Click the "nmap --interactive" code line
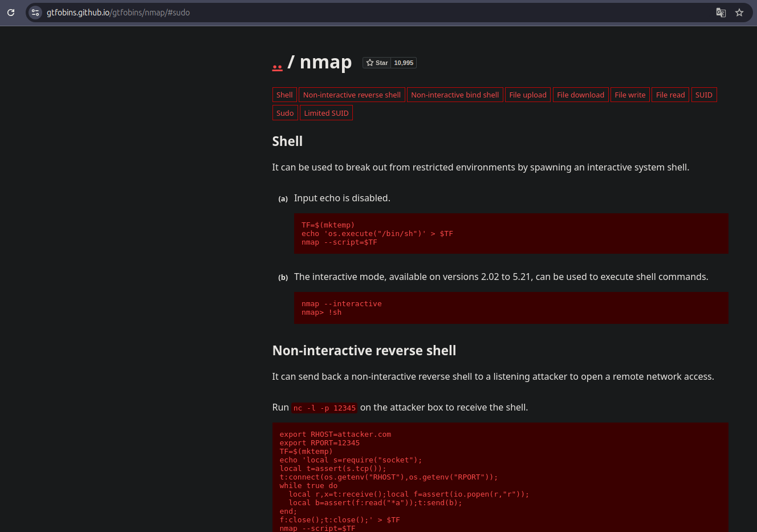 [341, 304]
